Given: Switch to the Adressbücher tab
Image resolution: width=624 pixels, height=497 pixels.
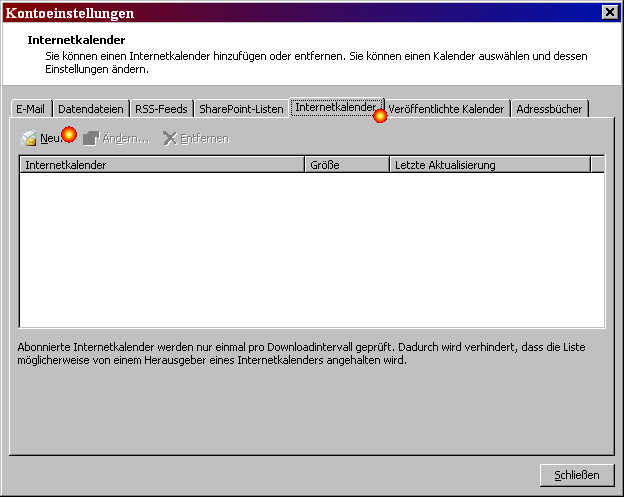Looking at the screenshot, I should coord(550,109).
